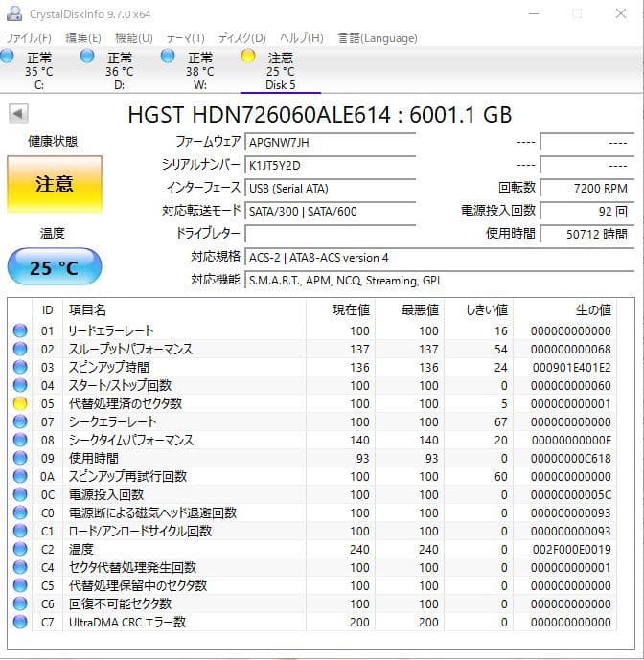Click blue status icon for C6 回復不可能セクタ数
Image resolution: width=644 pixels, height=660 pixels.
(20, 603)
